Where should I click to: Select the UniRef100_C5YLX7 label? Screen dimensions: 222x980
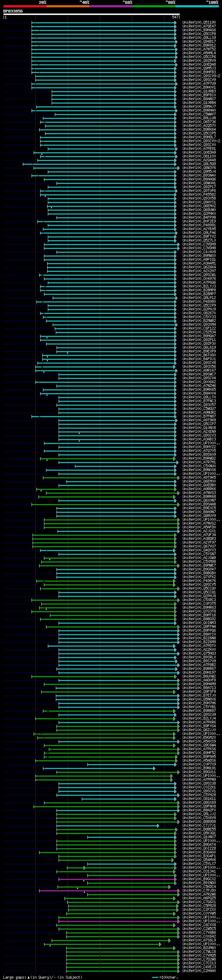point(199,864)
